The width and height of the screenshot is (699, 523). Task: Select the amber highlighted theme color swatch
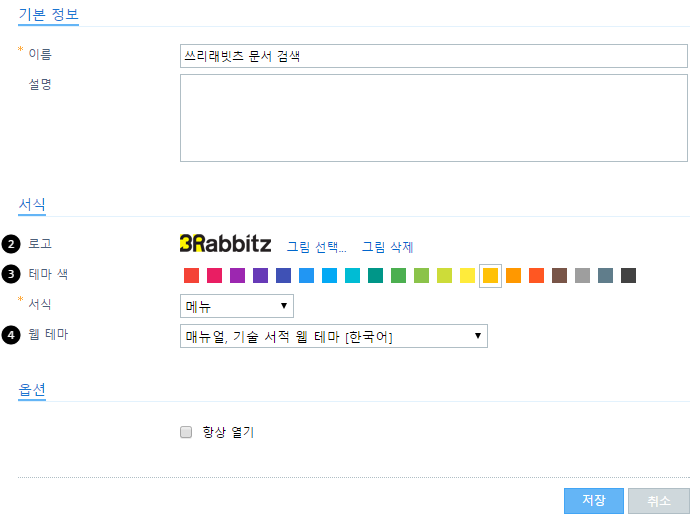pos(490,276)
